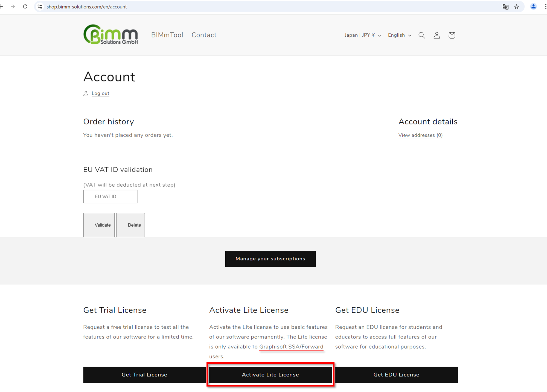Image resolution: width=547 pixels, height=392 pixels.
Task: Click the browser forward arrow
Action: point(13,7)
